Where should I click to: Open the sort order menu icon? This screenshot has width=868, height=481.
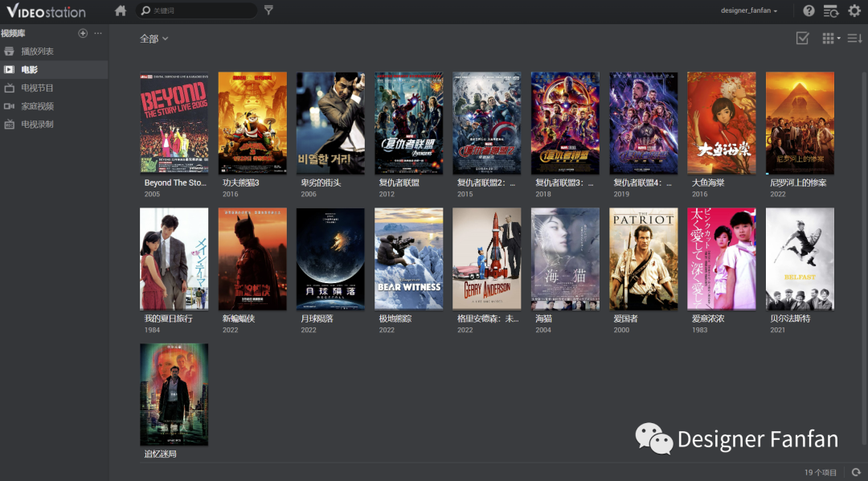[x=854, y=38]
